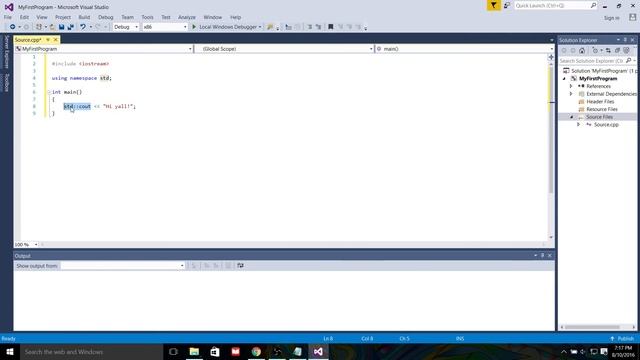Click the volume icon in system tray

pos(583,352)
